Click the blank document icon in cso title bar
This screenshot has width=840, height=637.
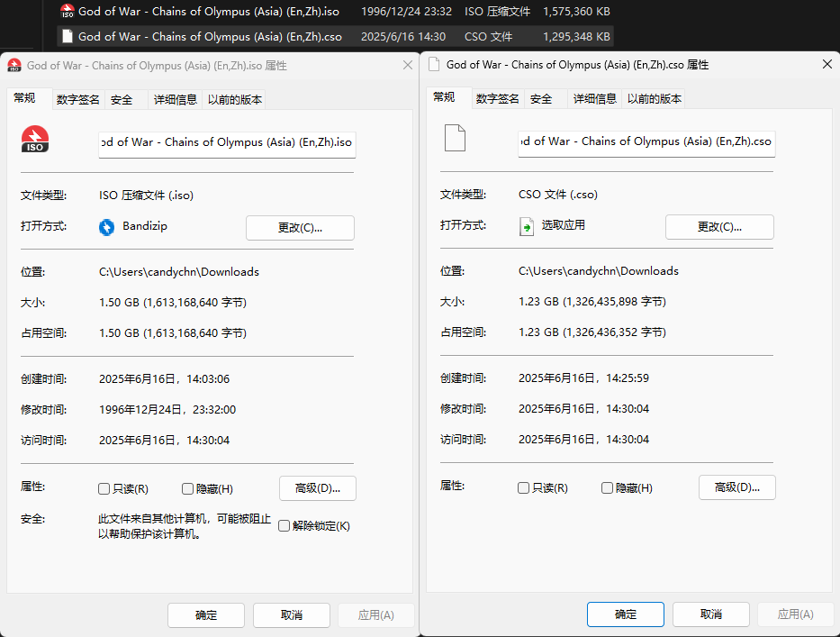[434, 64]
